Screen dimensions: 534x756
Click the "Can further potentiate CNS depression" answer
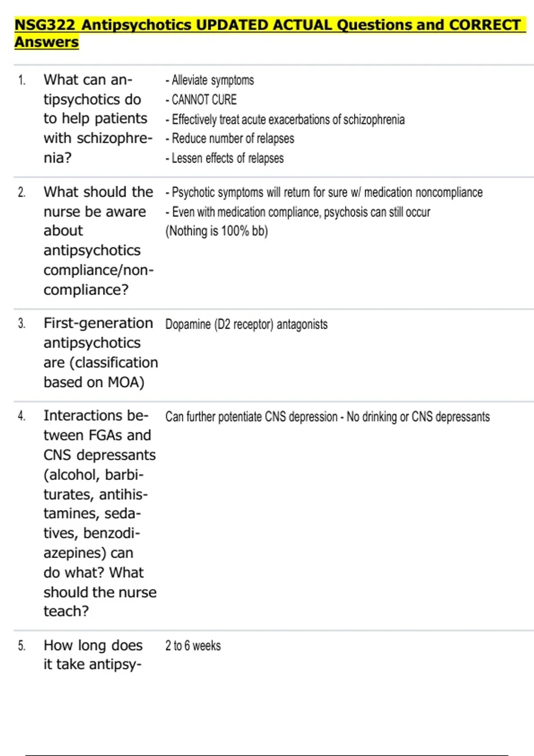click(x=328, y=417)
